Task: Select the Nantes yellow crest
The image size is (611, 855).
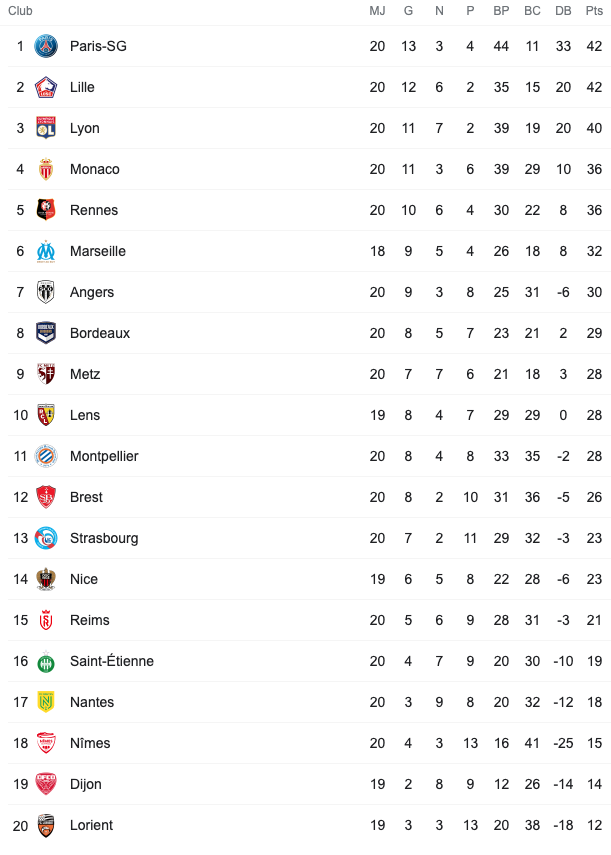Action: pos(46,702)
